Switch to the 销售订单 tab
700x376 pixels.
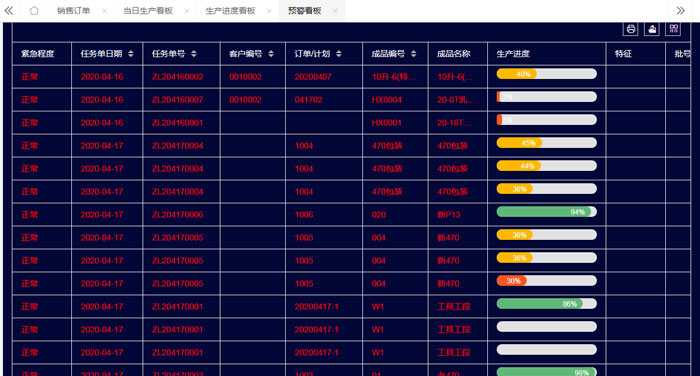[74, 11]
